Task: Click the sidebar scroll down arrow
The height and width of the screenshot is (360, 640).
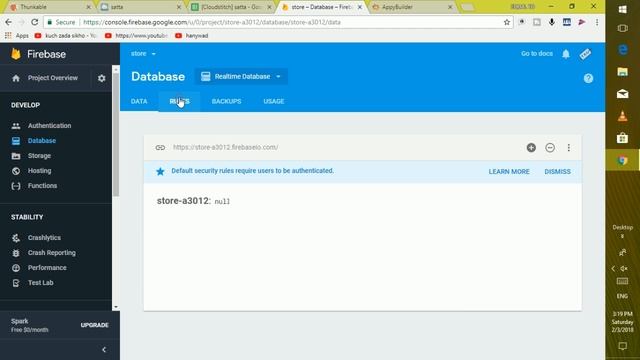Action: point(116,307)
